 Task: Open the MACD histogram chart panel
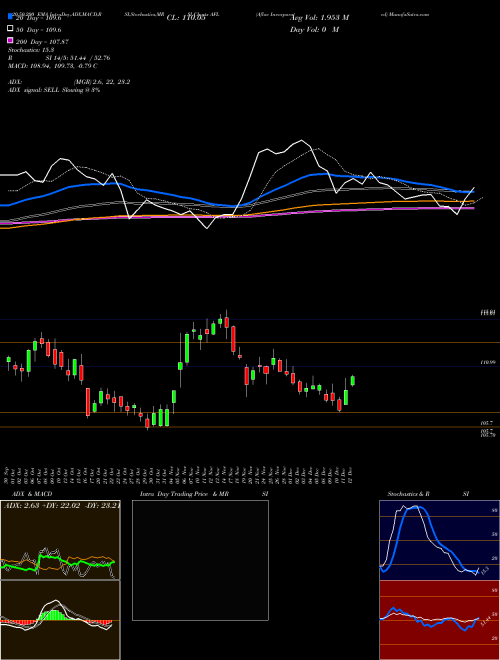click(60, 620)
